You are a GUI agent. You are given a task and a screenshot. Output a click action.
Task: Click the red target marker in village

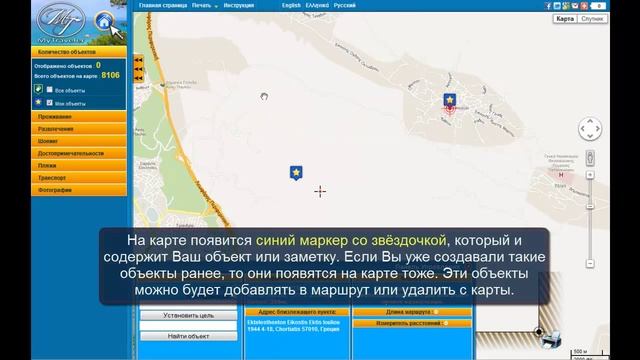(450, 109)
